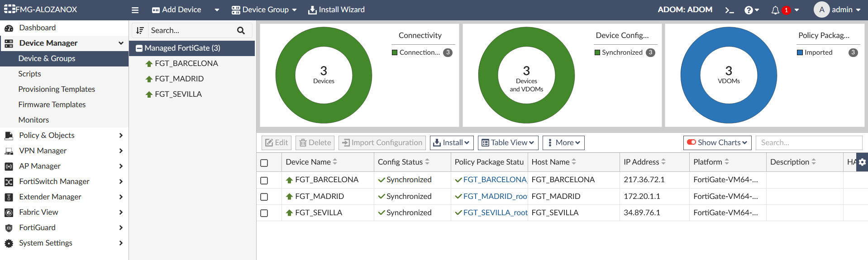Click the green up-arrow beside FGT_BARCELONA in tree
Screen dimensions: 868x260
point(149,64)
